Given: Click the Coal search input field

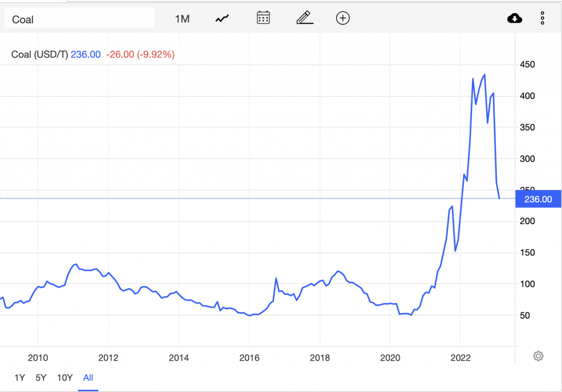Looking at the screenshot, I should pyautogui.click(x=79, y=18).
